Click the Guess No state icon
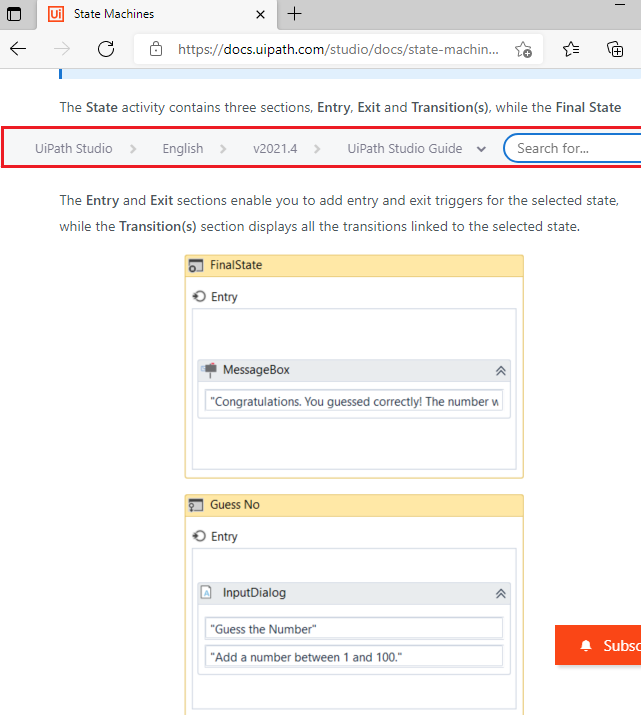641x715 pixels. point(196,505)
